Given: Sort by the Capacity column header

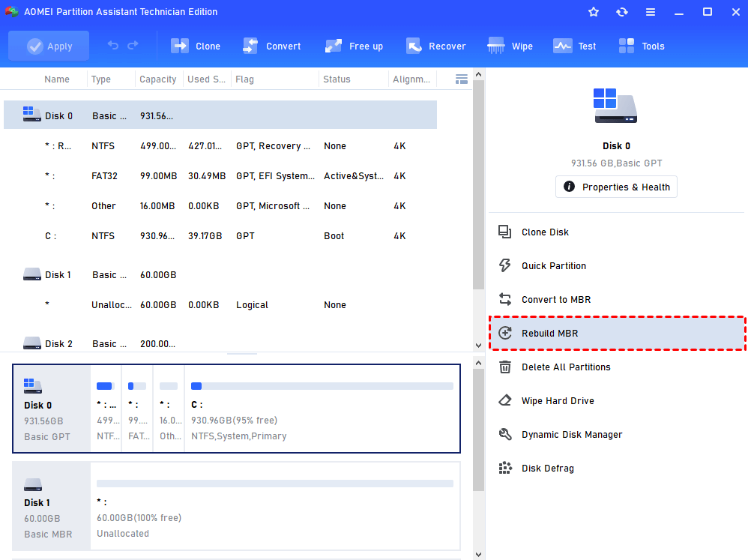Looking at the screenshot, I should pyautogui.click(x=158, y=79).
